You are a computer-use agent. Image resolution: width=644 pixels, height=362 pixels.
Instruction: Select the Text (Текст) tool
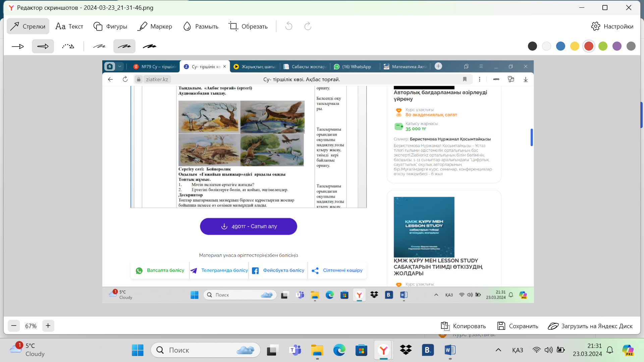pos(69,26)
